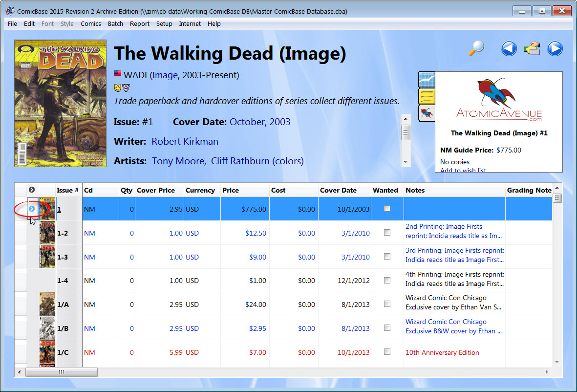The height and width of the screenshot is (392, 577).
Task: Open the Robert Kirkman writer link
Action: point(184,141)
